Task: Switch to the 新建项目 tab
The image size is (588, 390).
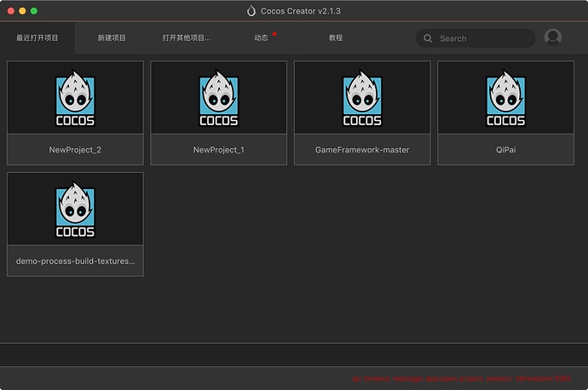Action: click(x=112, y=37)
